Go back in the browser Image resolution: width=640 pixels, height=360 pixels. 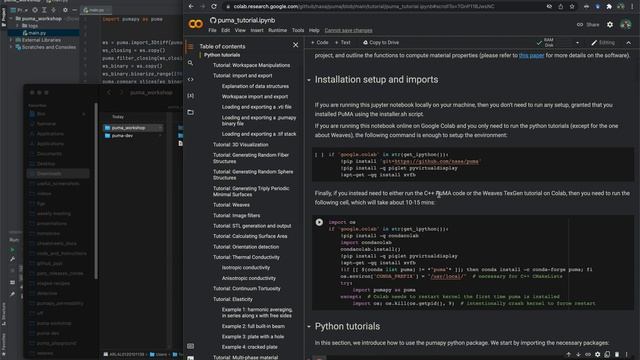[x=191, y=6]
